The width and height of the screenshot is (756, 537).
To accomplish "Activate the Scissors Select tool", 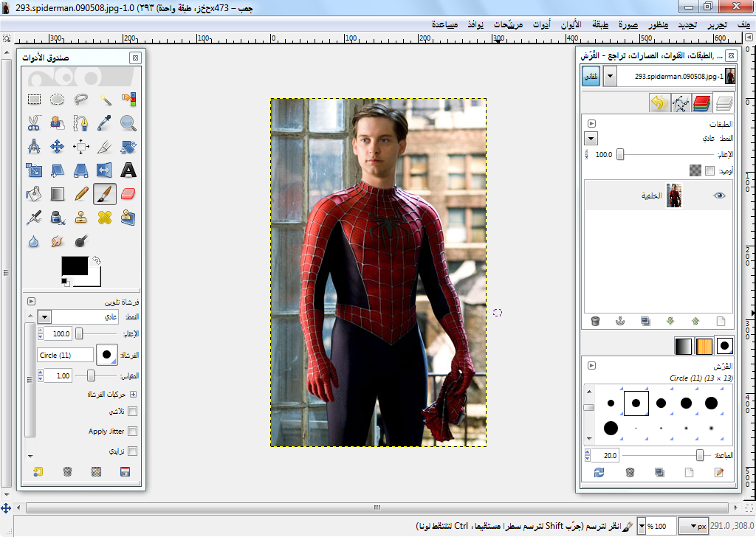I will click(x=34, y=122).
